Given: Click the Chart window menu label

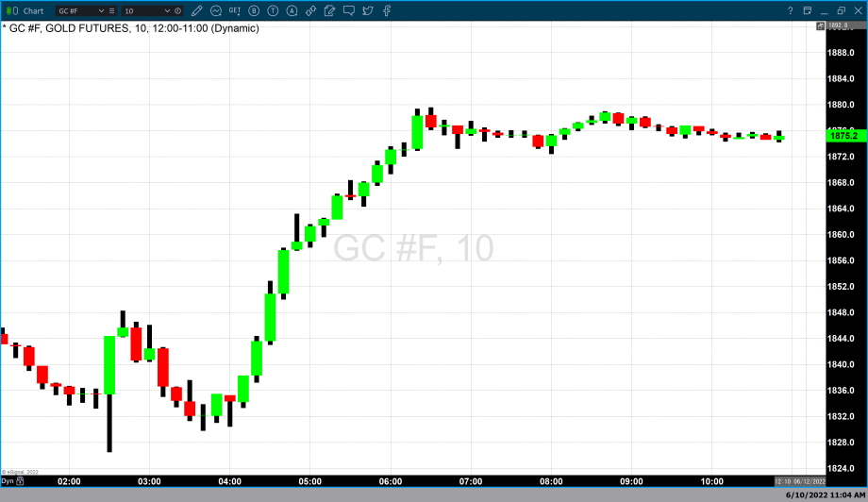Looking at the screenshot, I should 33,10.
